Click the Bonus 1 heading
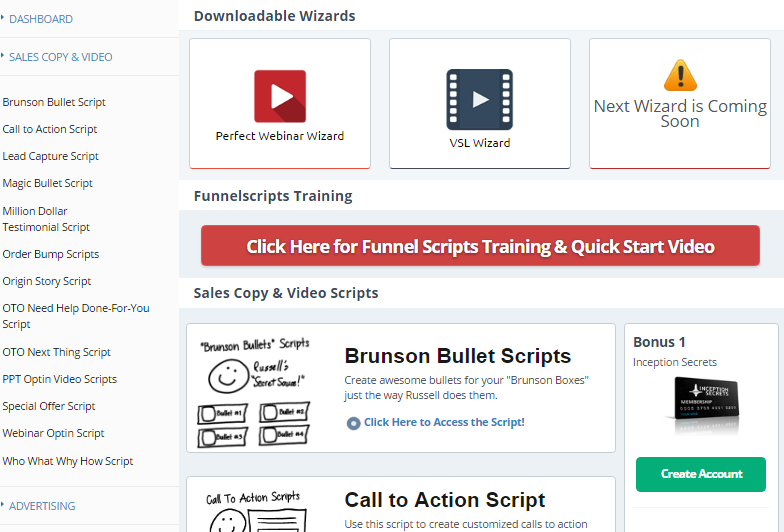The height and width of the screenshot is (532, 784). 659,342
